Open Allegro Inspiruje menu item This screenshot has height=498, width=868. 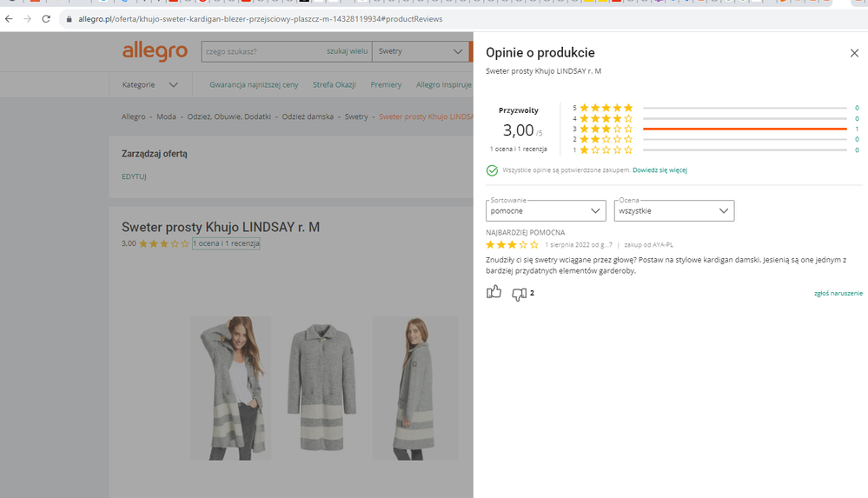tap(444, 85)
